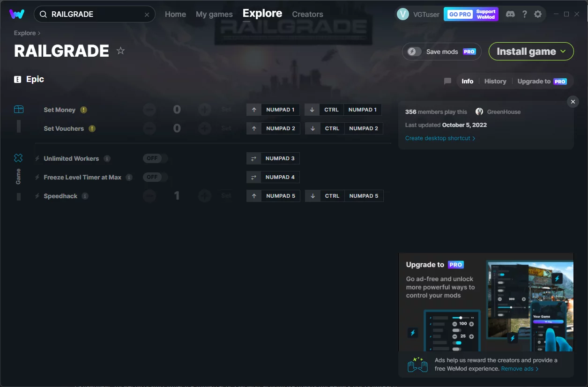Image resolution: width=588 pixels, height=387 pixels.
Task: Favorite RAILGRADE with the star icon
Action: coord(120,51)
